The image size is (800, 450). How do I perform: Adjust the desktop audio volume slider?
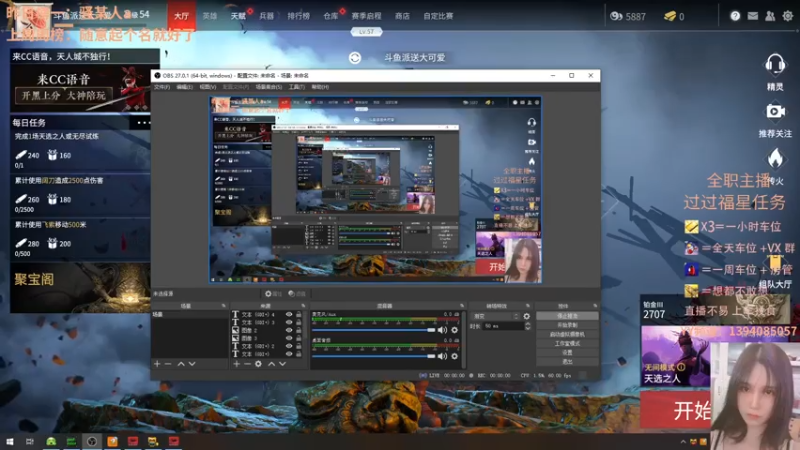click(x=373, y=356)
